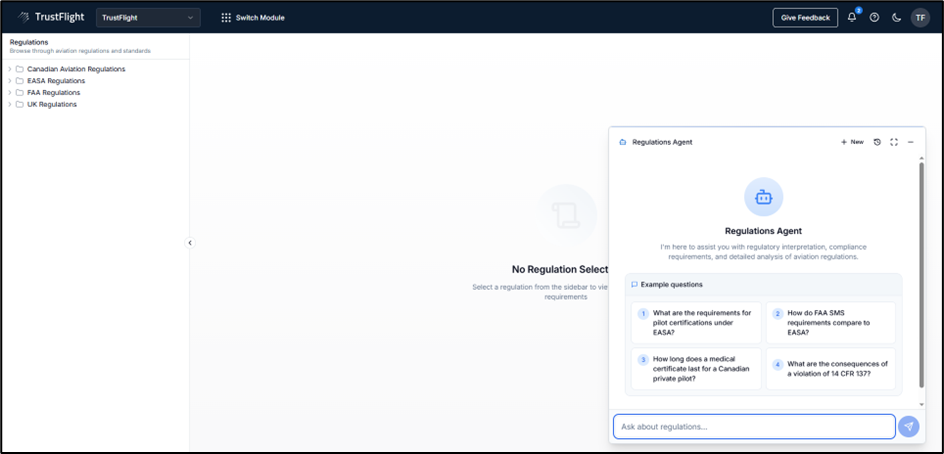Open the help question mark icon
Viewport: 944px width, 454px height.
click(874, 17)
